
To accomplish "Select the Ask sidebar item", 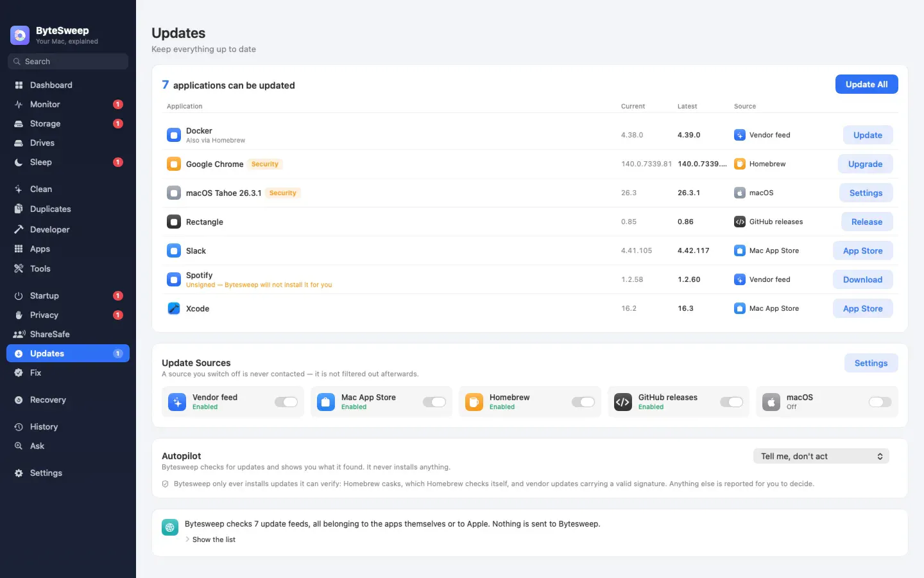I will pyautogui.click(x=68, y=446).
